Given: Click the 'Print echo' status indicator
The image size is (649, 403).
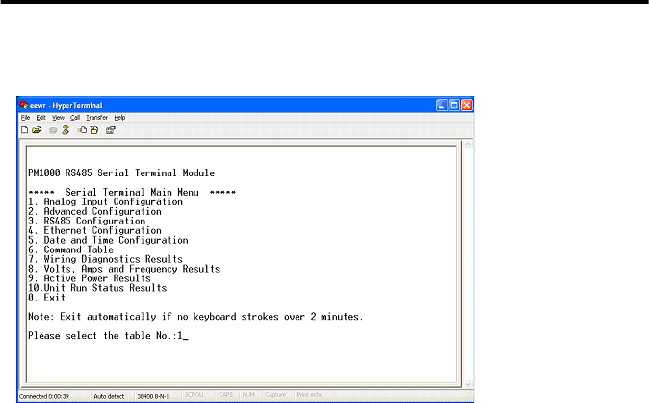Looking at the screenshot, I should click(x=309, y=395).
